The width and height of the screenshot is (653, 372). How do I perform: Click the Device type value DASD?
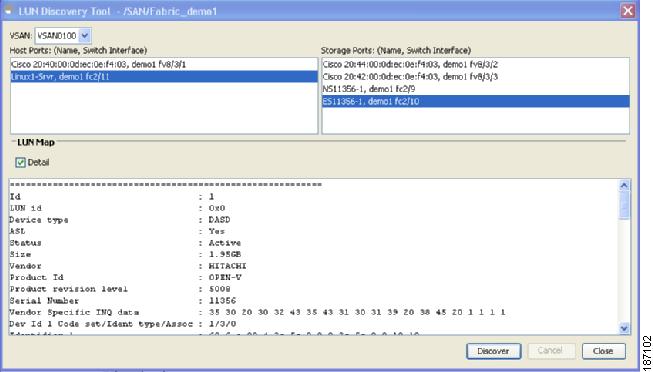click(220, 220)
